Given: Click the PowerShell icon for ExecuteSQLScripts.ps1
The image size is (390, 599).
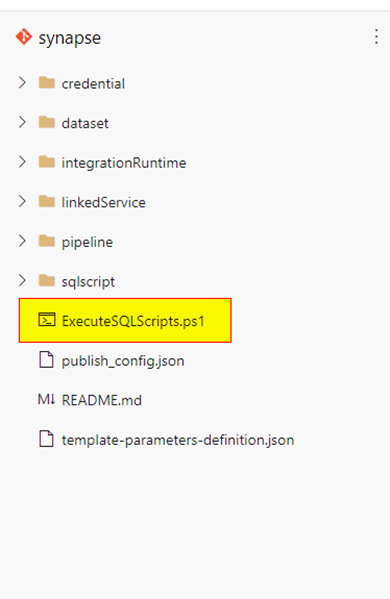Looking at the screenshot, I should tap(47, 320).
